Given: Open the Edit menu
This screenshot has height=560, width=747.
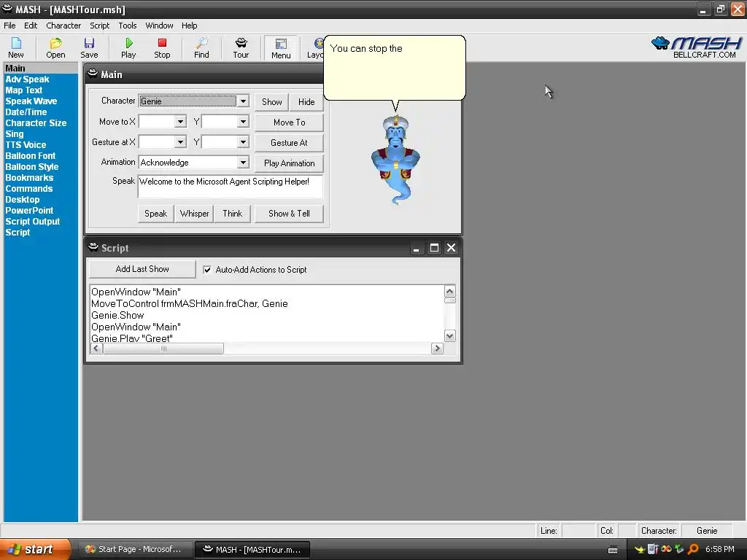Looking at the screenshot, I should tap(31, 26).
